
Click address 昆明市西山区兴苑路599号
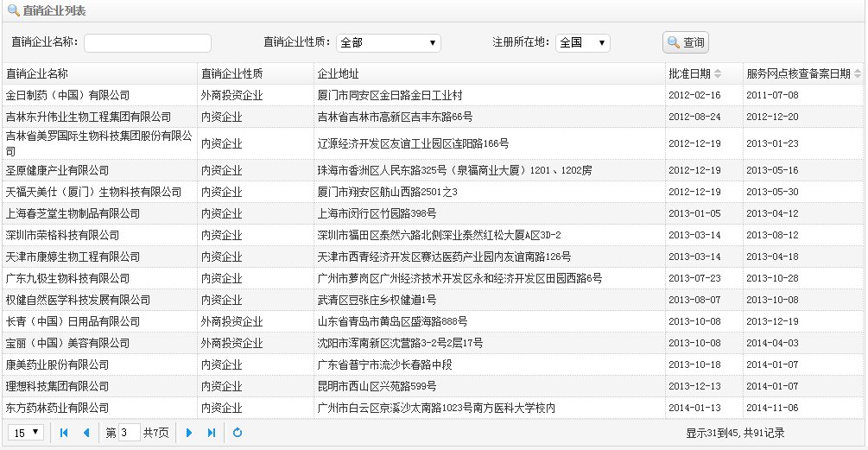tap(377, 386)
